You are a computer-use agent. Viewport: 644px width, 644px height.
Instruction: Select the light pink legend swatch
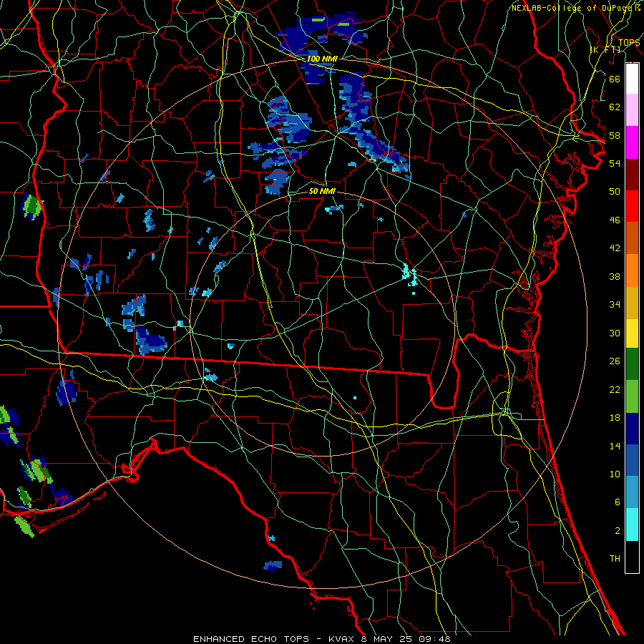[632, 109]
